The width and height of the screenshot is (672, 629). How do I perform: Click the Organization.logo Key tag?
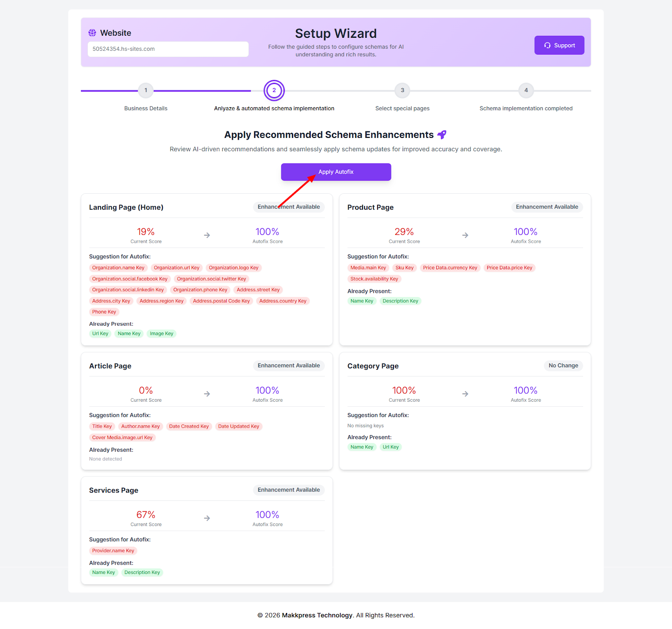[x=234, y=268]
